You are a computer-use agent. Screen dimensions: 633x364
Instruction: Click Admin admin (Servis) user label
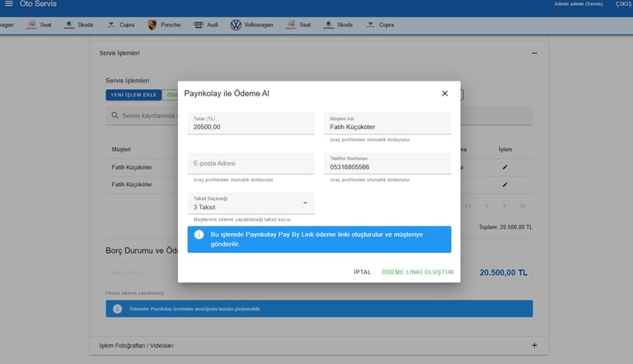point(578,4)
